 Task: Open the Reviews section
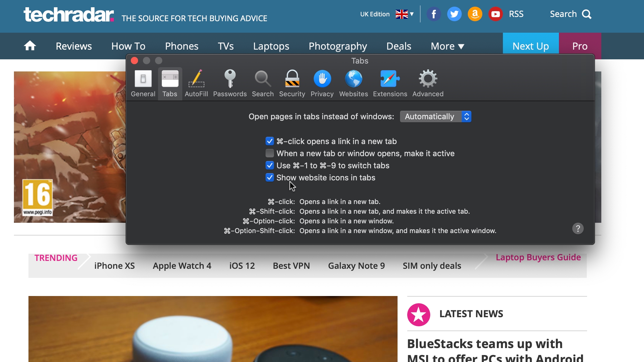(74, 46)
